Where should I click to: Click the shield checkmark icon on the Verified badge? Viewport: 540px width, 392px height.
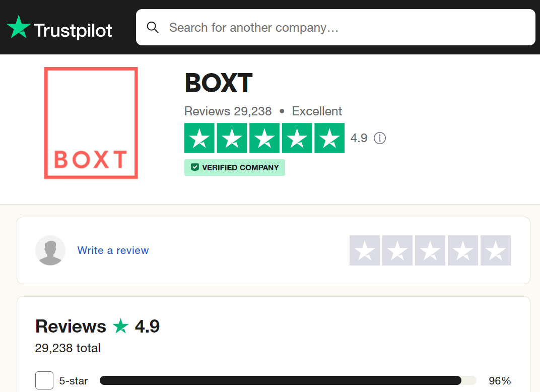pyautogui.click(x=194, y=168)
